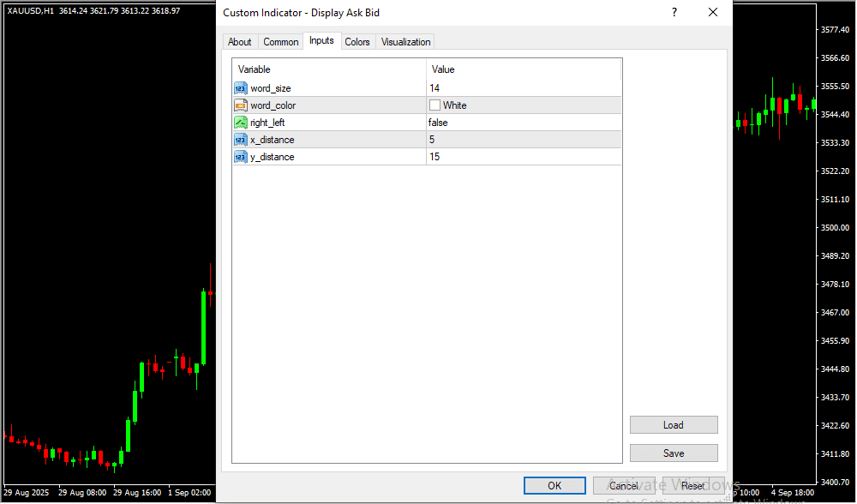Click the word_size integer type icon
This screenshot has width=857, height=504.
coord(241,88)
